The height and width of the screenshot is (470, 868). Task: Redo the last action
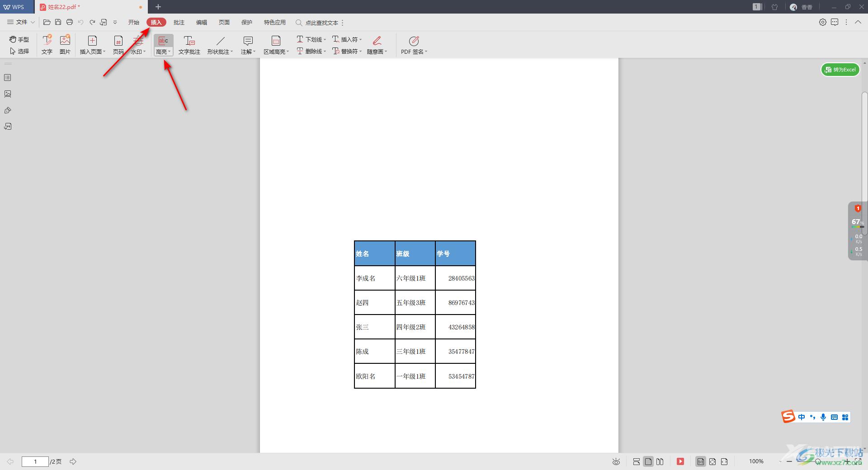(x=92, y=22)
